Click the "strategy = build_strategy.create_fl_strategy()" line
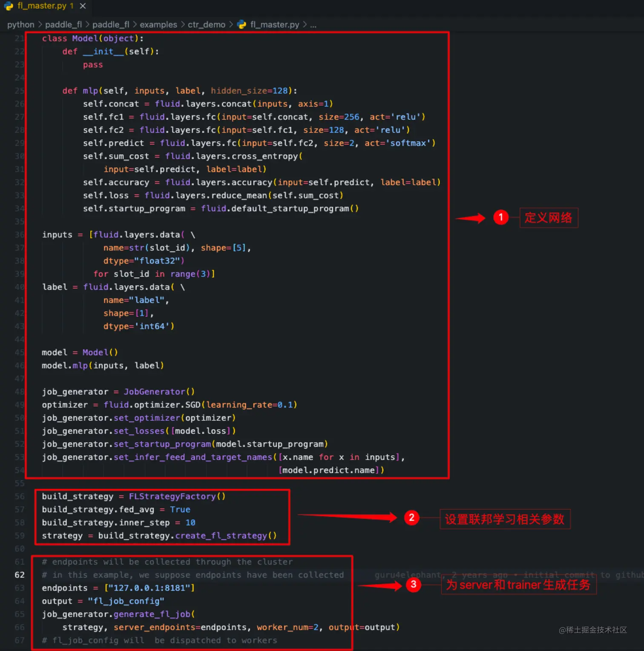Image resolution: width=644 pixels, height=651 pixels. 159,536
